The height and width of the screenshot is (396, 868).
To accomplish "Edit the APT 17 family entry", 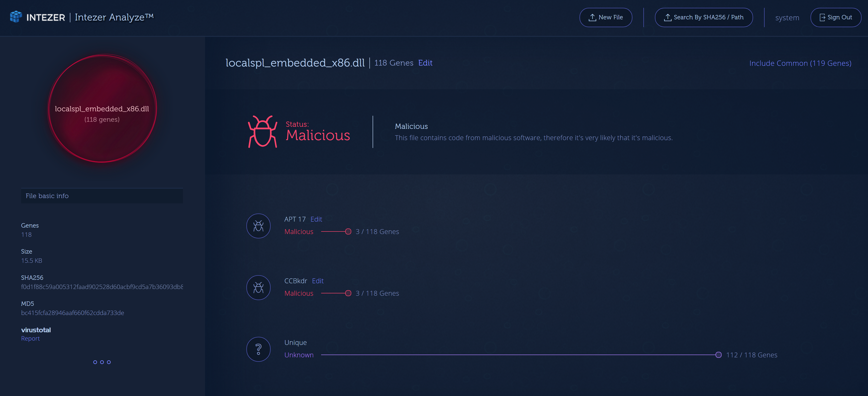I will 316,219.
